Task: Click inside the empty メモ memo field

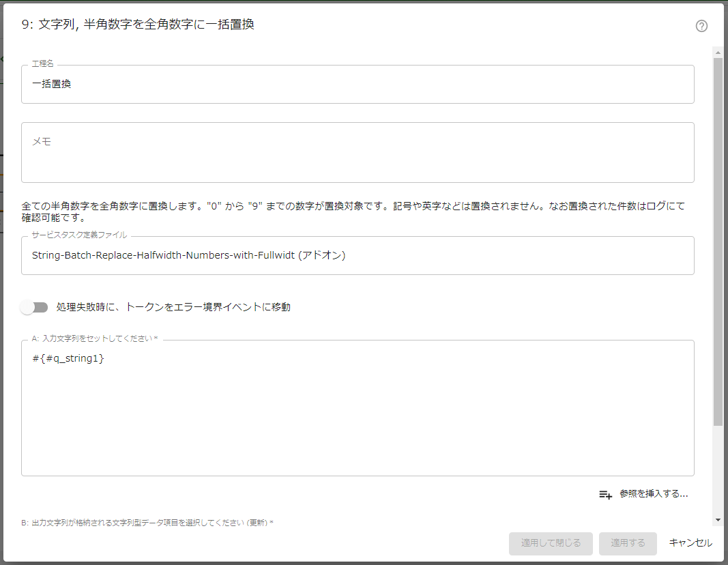Action: (x=357, y=151)
